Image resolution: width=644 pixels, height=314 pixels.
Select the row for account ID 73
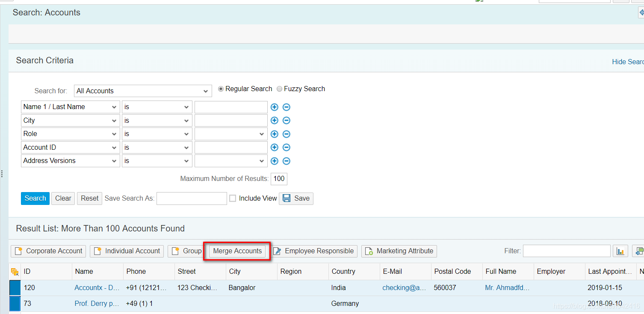15,304
